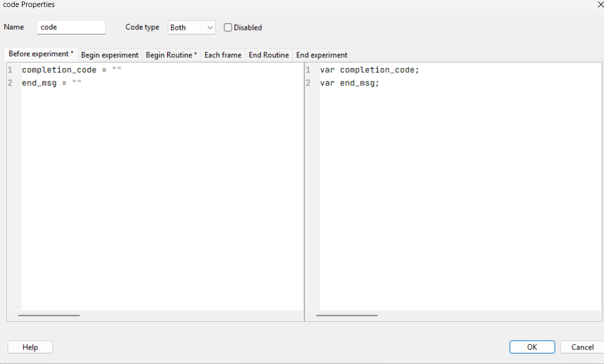Place cursor on Python line completion_code = ""
Viewport: 604px width, 364px height.
point(71,70)
